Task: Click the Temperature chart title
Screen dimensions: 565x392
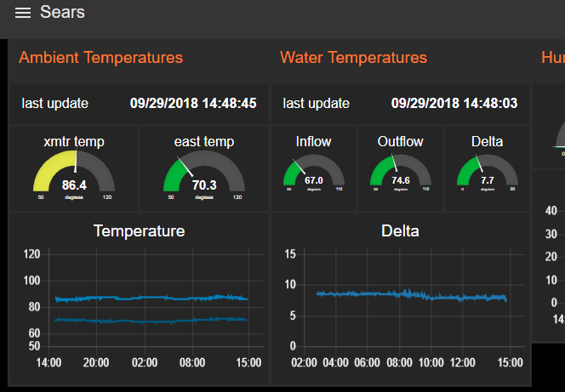Action: (139, 230)
